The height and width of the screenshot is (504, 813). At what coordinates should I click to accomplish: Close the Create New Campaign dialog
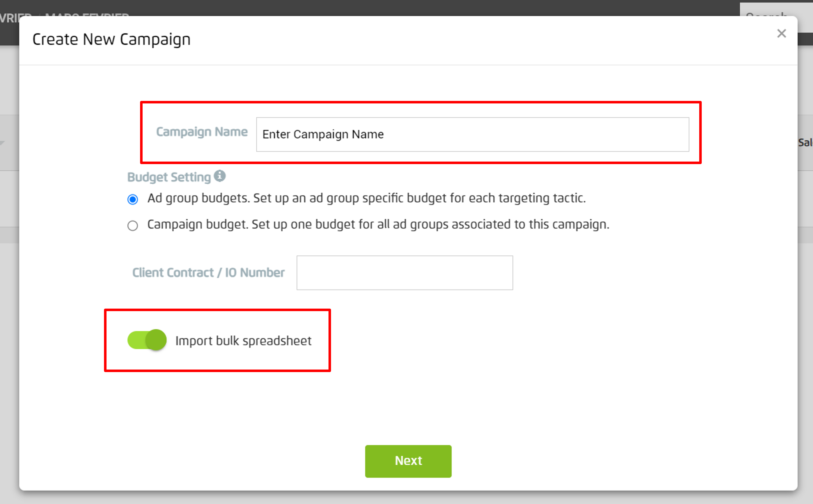point(782,33)
